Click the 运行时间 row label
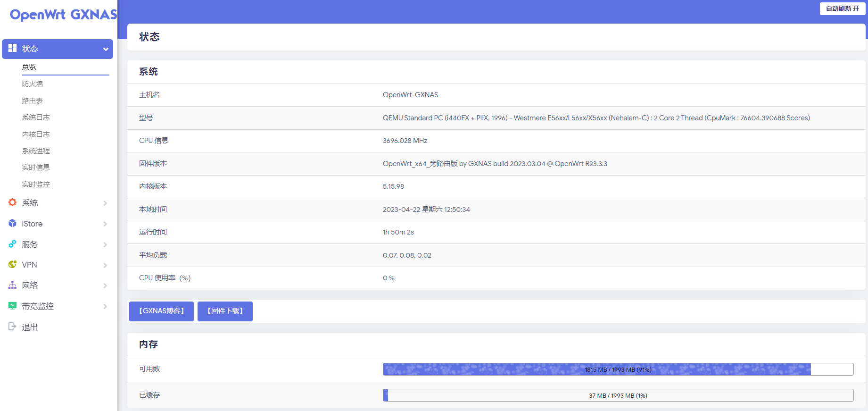 [153, 232]
